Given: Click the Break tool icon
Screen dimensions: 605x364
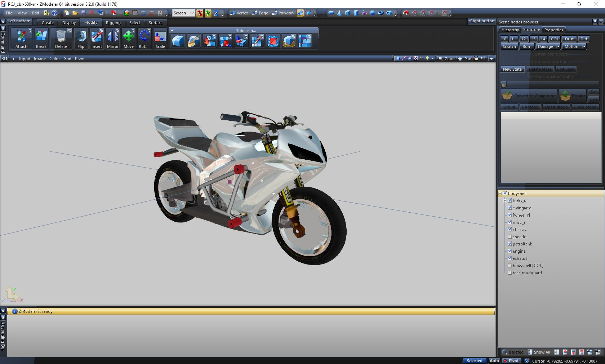Looking at the screenshot, I should click(41, 37).
